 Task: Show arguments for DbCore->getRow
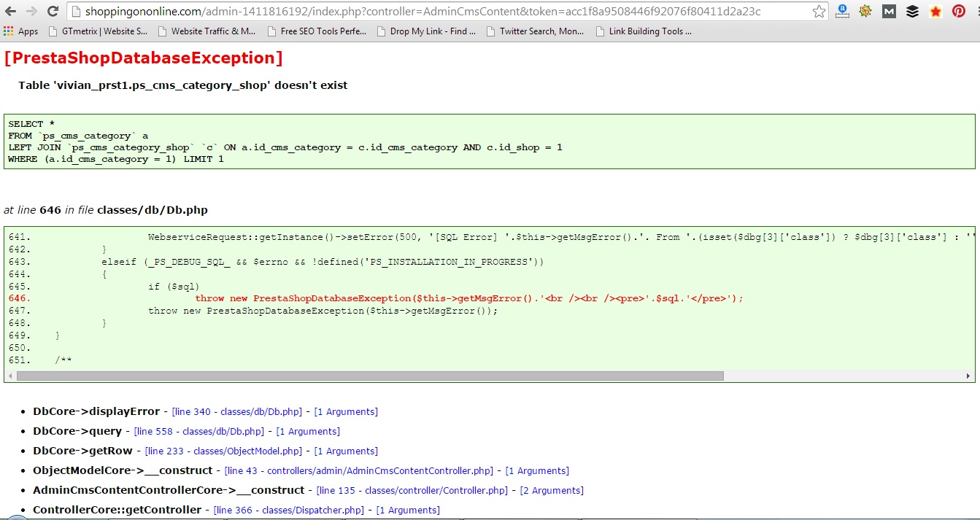tap(346, 451)
